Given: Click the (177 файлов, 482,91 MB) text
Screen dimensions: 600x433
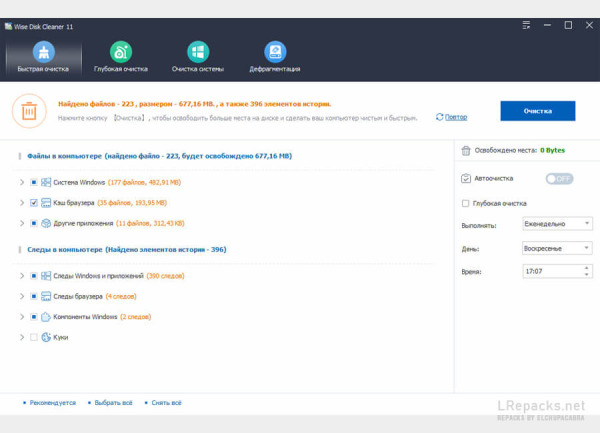Looking at the screenshot, I should point(145,182).
